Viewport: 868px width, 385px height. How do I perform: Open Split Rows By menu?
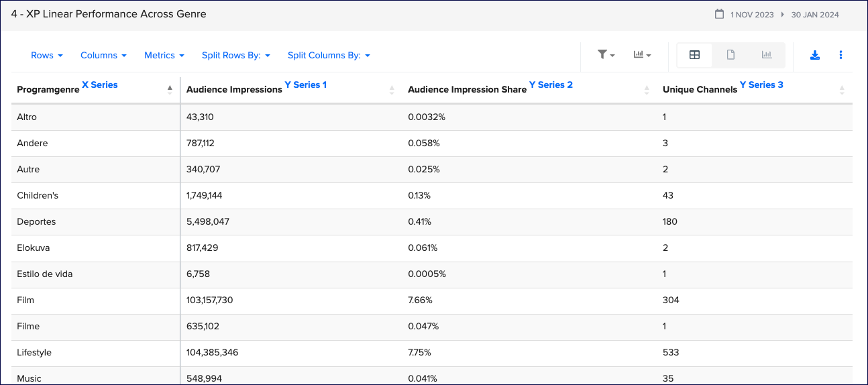(x=235, y=56)
